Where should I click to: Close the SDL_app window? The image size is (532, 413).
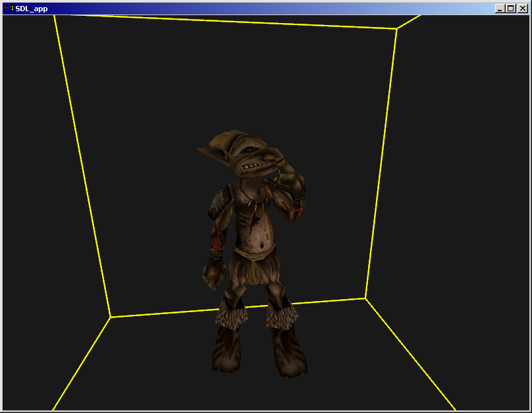(x=522, y=9)
